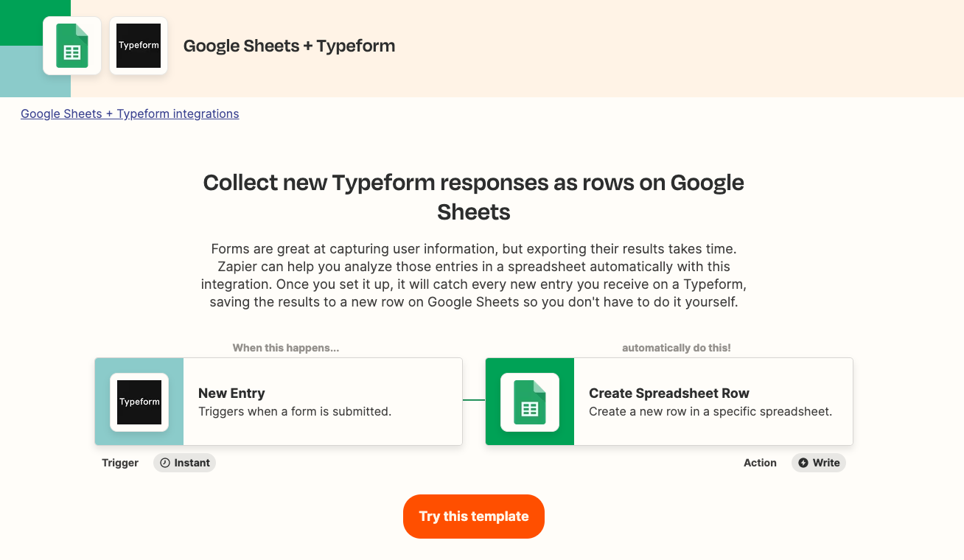Click the page heading Google Sheets + Typeform

click(x=289, y=46)
